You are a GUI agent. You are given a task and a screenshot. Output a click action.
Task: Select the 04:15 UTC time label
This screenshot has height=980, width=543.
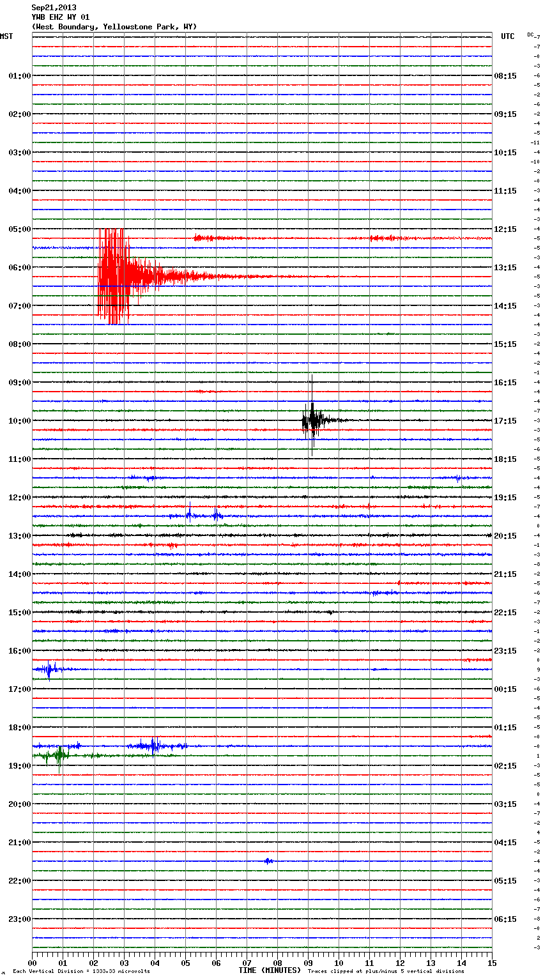[x=505, y=843]
